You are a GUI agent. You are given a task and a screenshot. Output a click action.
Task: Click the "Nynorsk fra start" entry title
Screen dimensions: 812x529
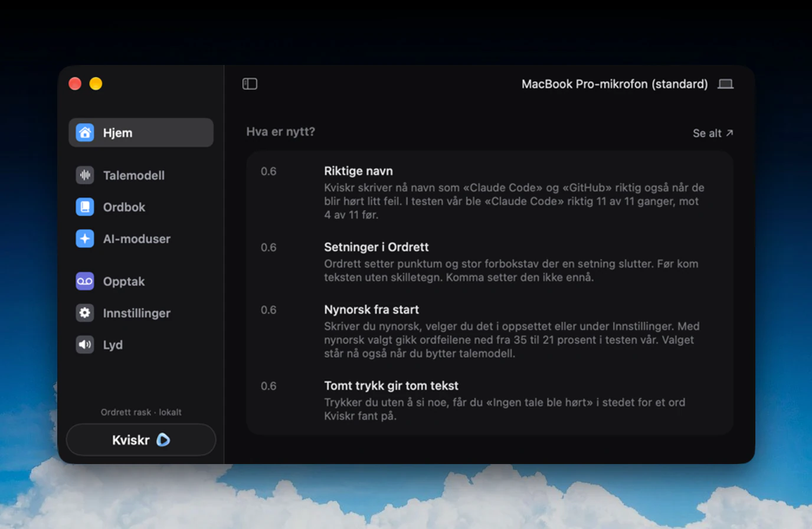tap(371, 309)
